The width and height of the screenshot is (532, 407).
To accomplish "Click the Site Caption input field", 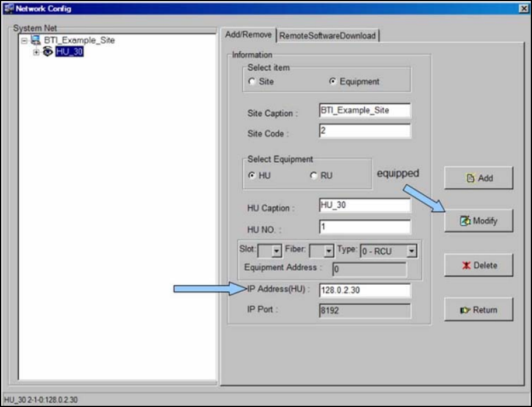I will pyautogui.click(x=365, y=111).
